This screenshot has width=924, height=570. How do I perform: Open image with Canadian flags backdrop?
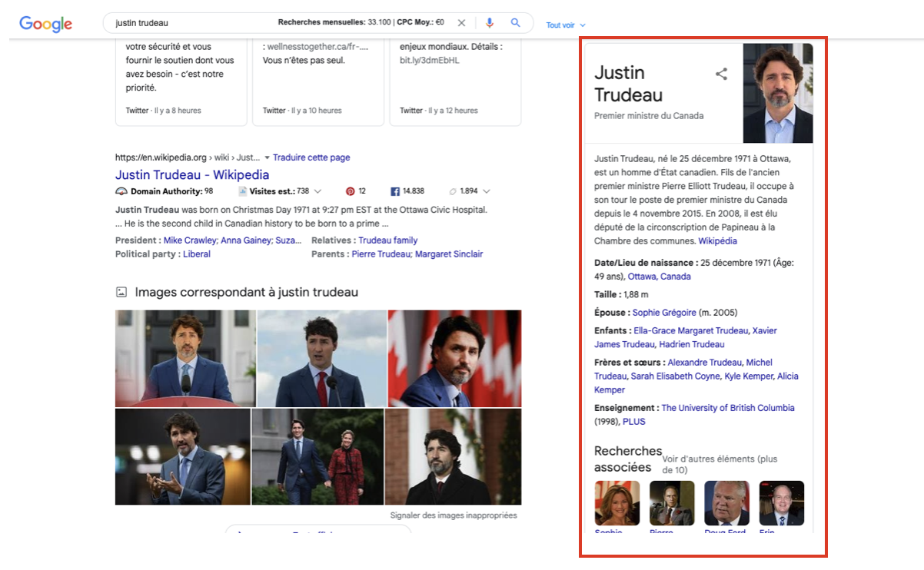pyautogui.click(x=454, y=358)
